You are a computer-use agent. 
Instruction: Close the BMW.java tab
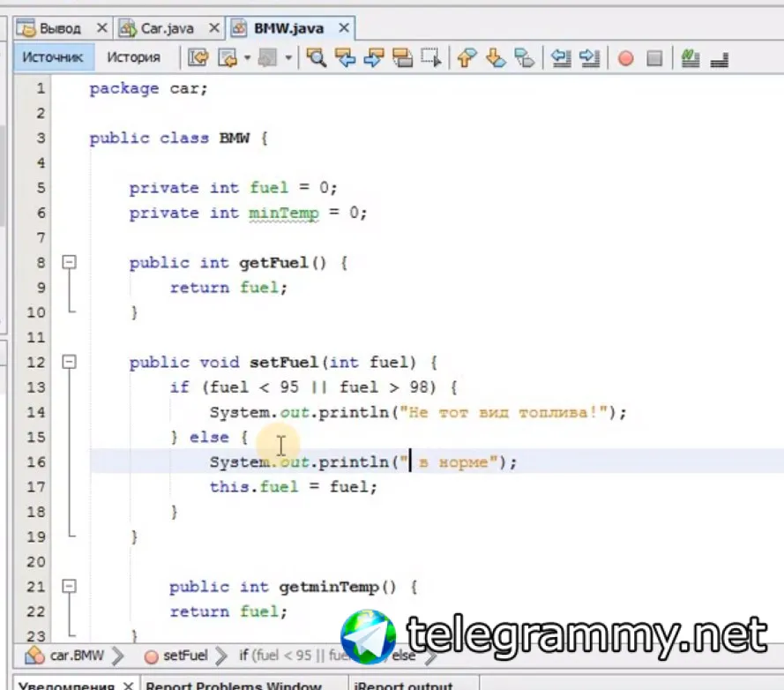[344, 28]
